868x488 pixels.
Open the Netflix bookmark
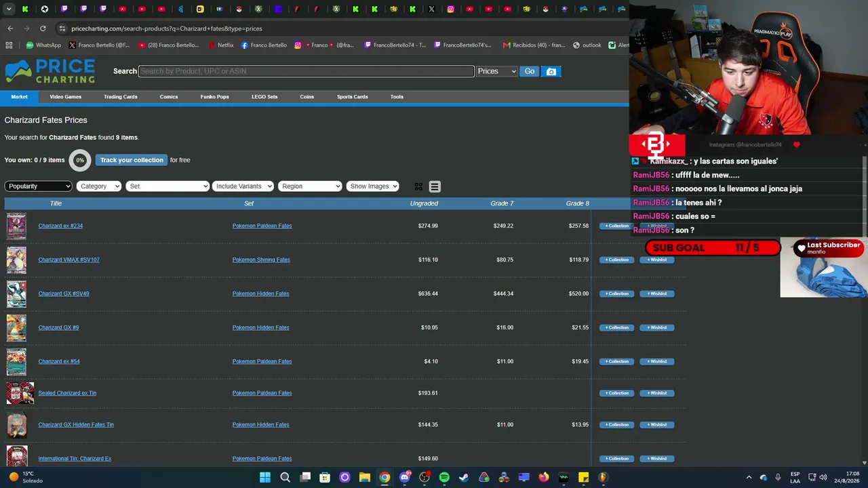coord(220,45)
